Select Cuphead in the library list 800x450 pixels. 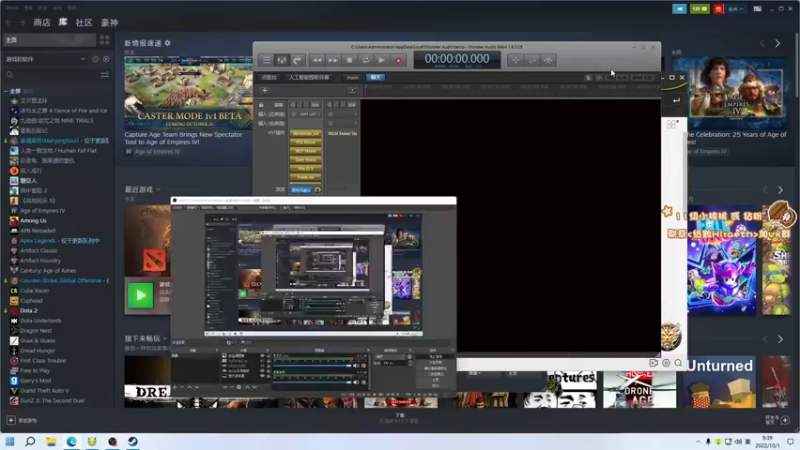[x=31, y=301]
